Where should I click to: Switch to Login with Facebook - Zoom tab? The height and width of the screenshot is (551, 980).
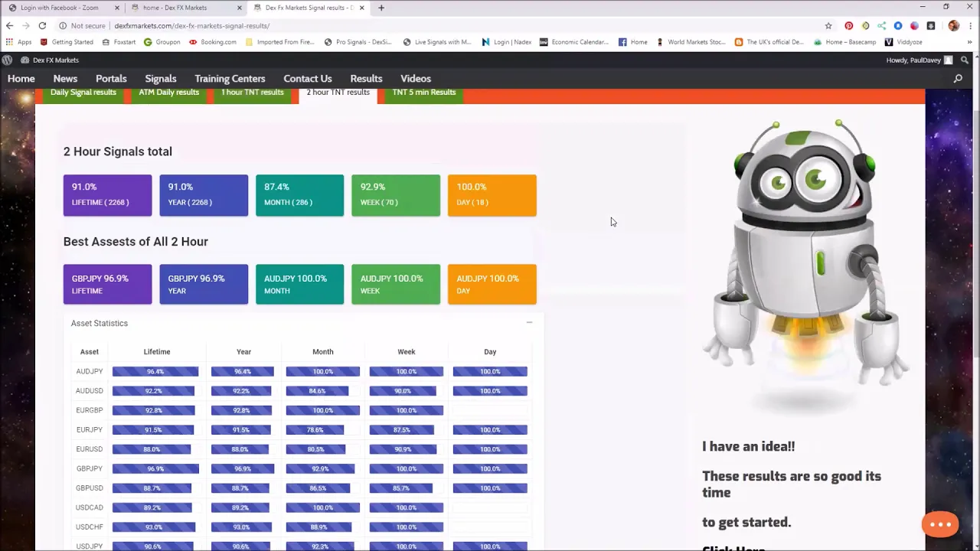click(x=60, y=8)
